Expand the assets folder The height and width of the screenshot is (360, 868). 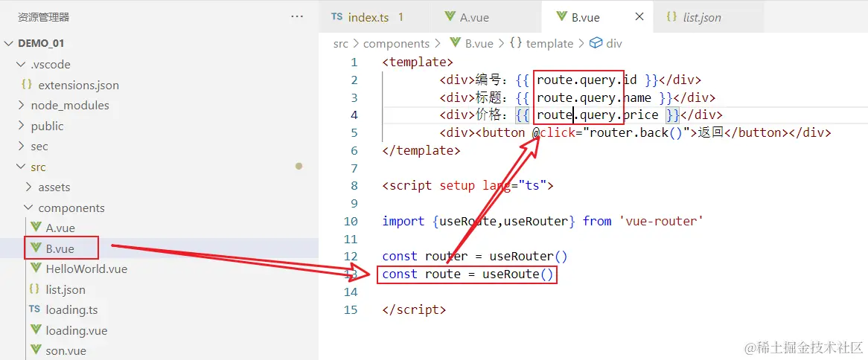[x=29, y=187]
